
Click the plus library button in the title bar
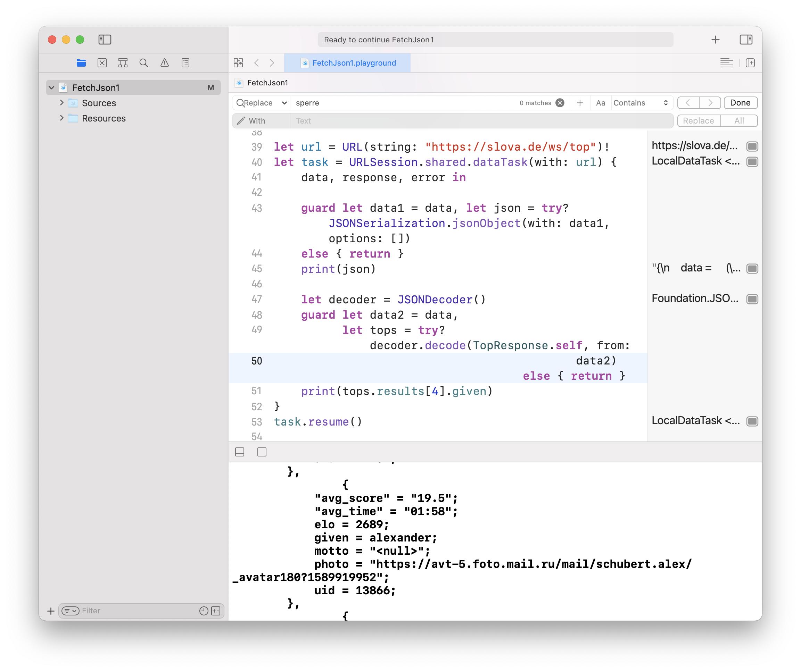715,40
